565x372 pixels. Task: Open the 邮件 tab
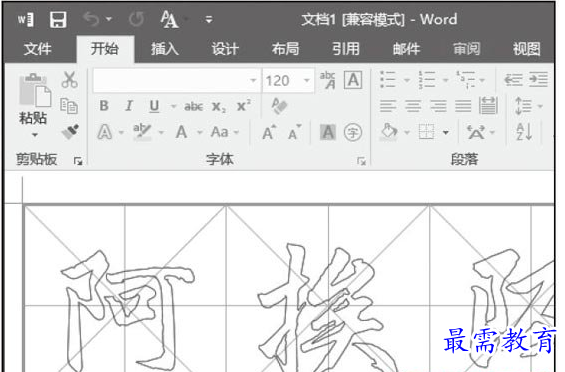(406, 49)
